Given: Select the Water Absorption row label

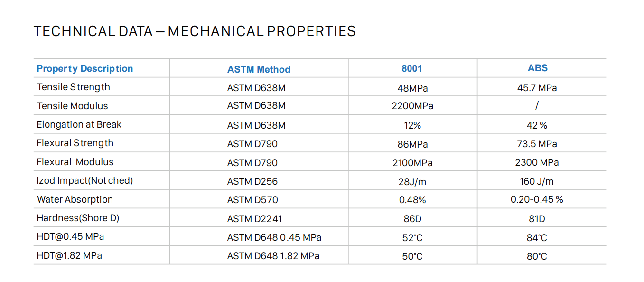Looking at the screenshot, I should pos(75,199).
